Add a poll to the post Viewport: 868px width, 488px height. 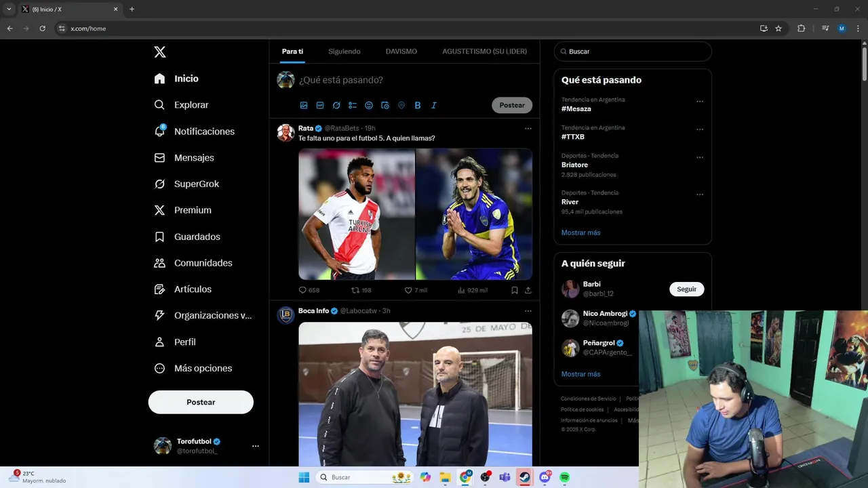[353, 105]
